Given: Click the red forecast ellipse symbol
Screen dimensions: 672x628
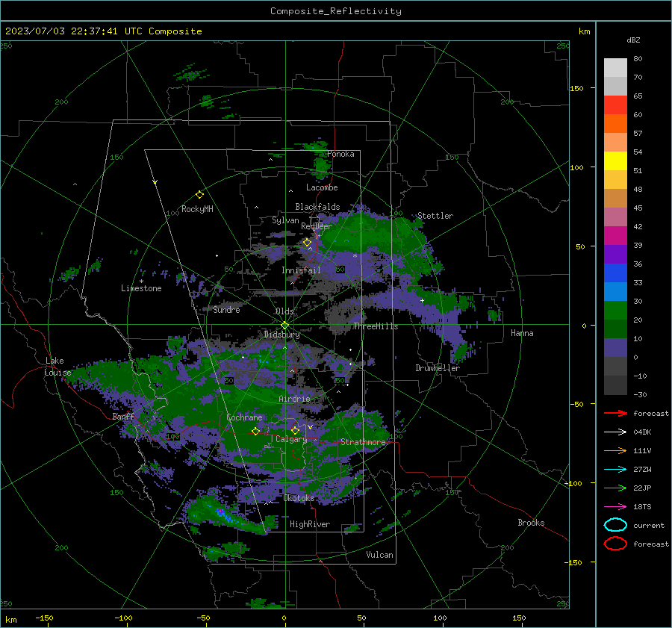Looking at the screenshot, I should (x=615, y=544).
